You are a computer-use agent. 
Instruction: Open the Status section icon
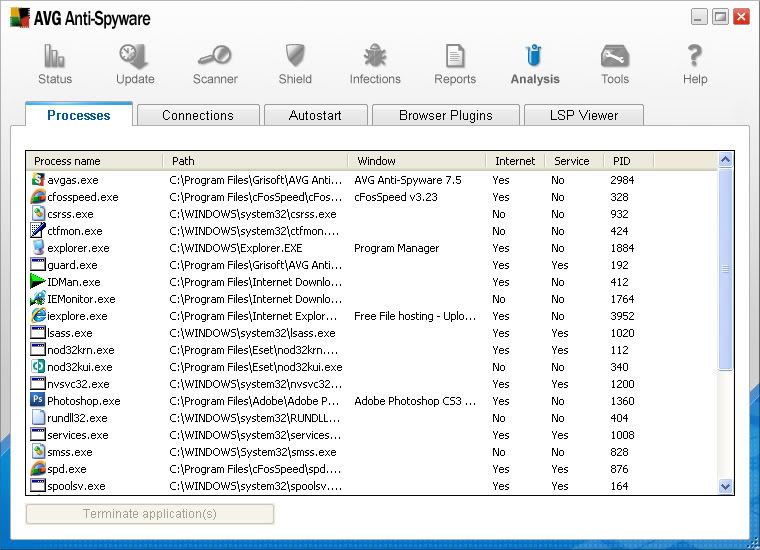pyautogui.click(x=54, y=56)
